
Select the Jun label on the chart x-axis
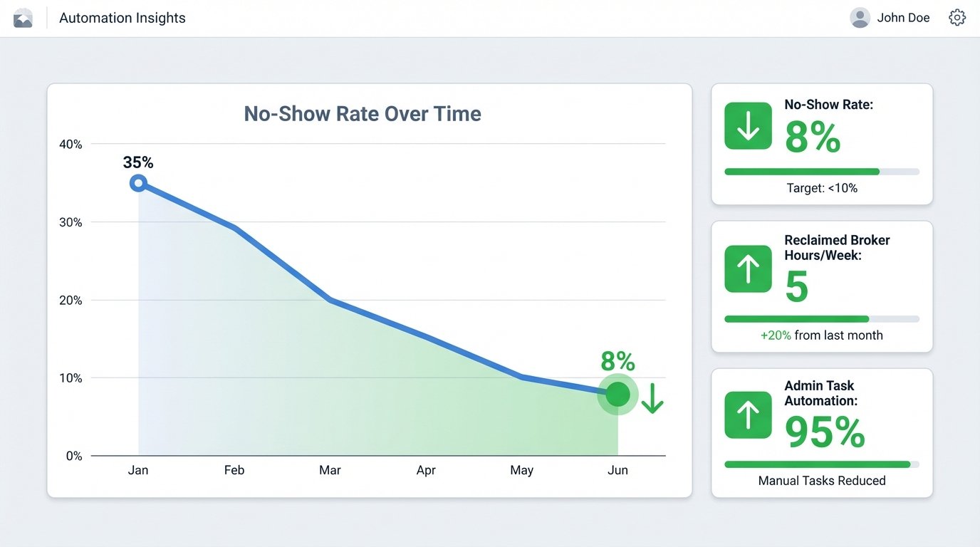pos(617,470)
